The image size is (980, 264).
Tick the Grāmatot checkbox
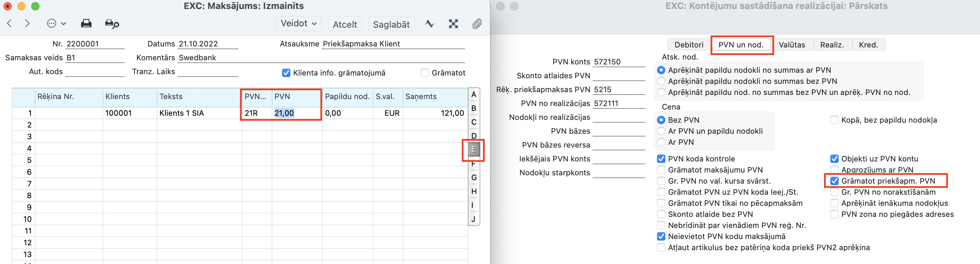(x=425, y=73)
